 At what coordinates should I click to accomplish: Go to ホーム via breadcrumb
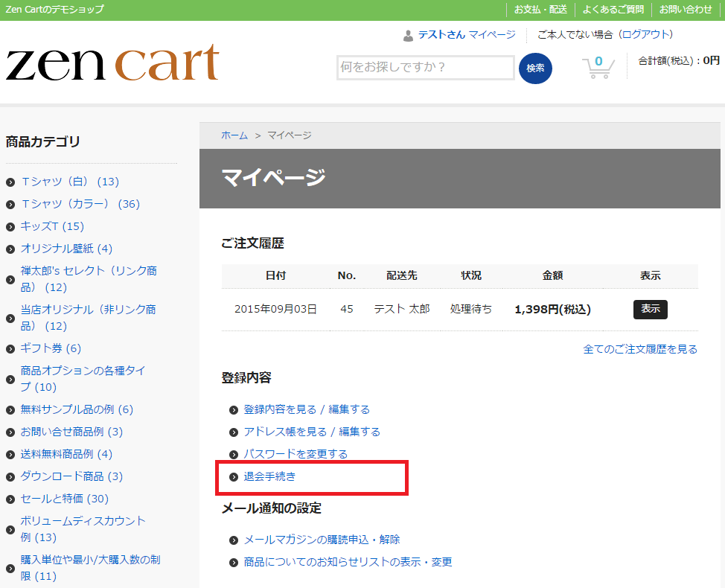pos(234,135)
